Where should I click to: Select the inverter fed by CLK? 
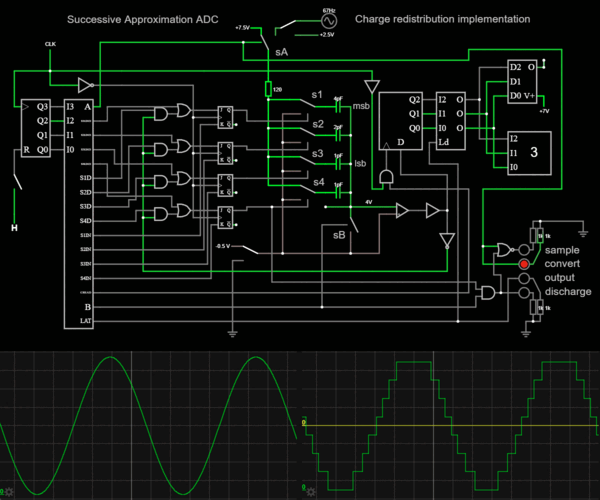pos(86,85)
